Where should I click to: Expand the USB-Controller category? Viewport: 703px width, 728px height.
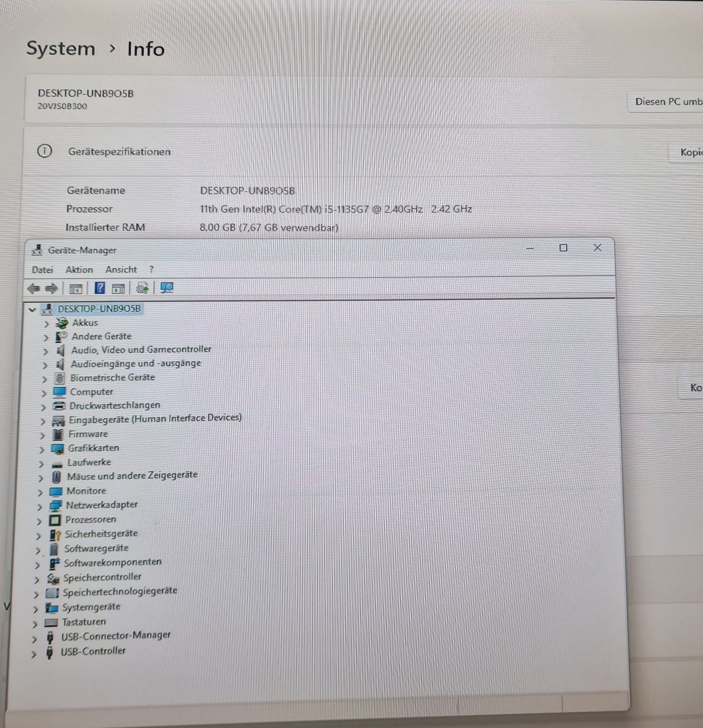pos(34,654)
